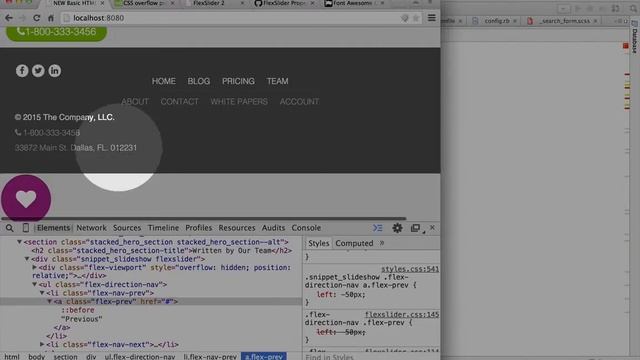Open the Console tab
This screenshot has width=640, height=360.
tap(306, 228)
